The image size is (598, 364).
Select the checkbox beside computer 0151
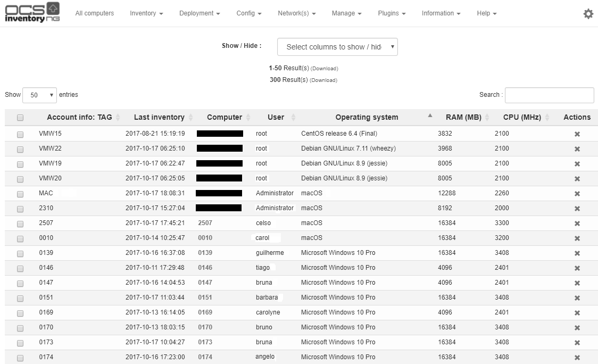[20, 298]
